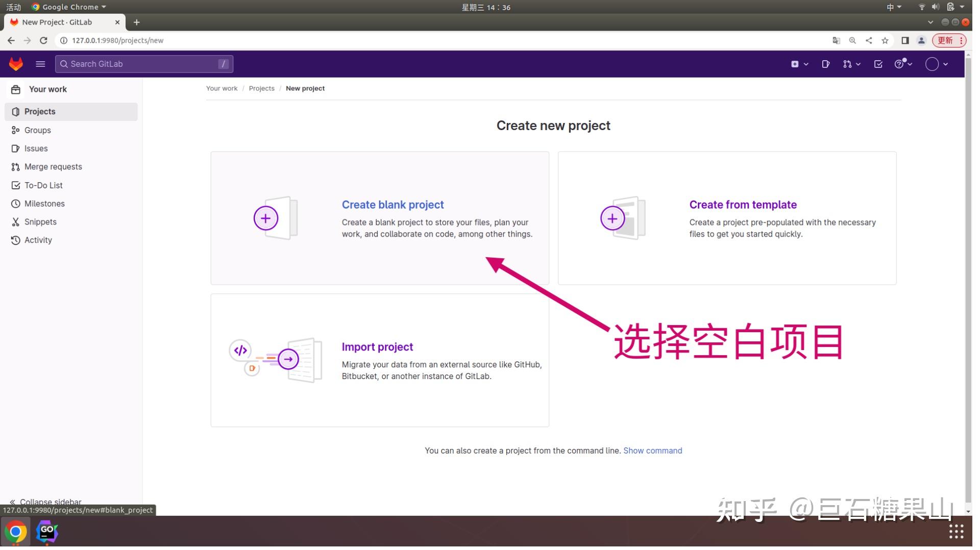
Task: Select the Issues icon in the top bar
Action: (826, 64)
